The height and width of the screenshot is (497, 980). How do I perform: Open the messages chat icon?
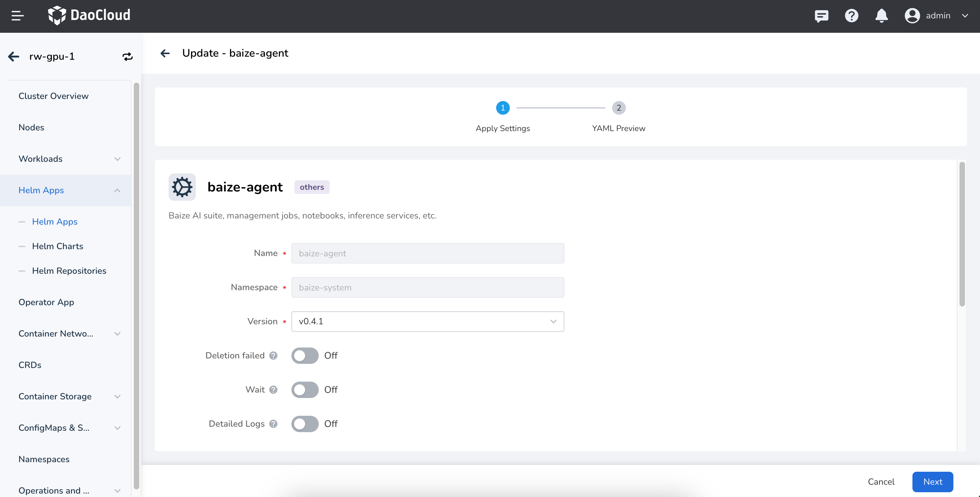point(821,16)
